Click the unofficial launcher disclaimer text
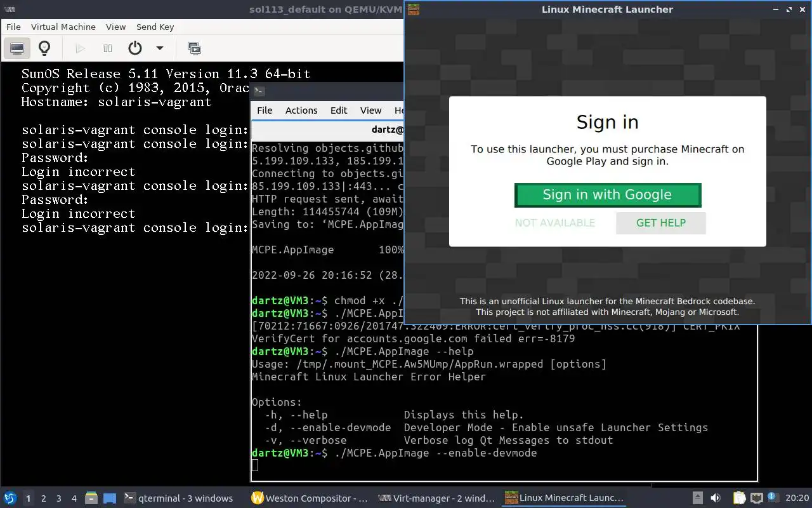 point(607,307)
